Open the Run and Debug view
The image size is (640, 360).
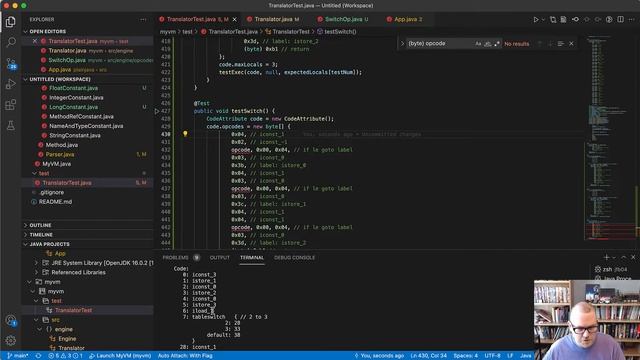pos(11,84)
